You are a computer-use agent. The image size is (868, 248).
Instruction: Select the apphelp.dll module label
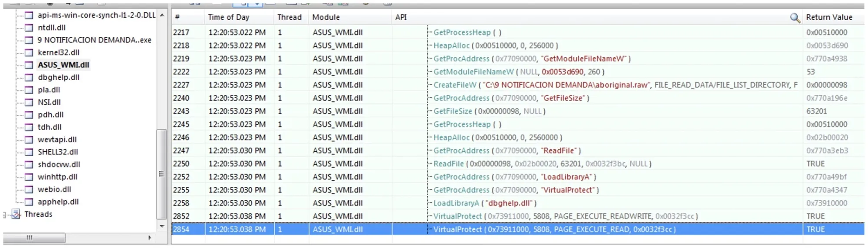58,202
